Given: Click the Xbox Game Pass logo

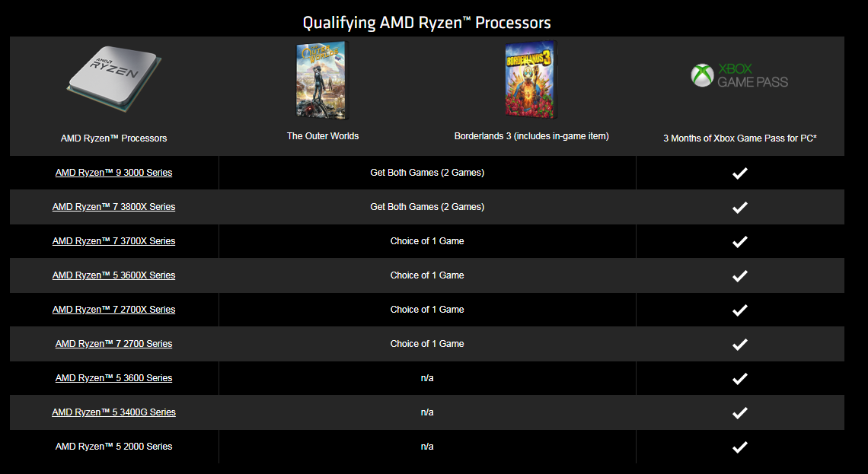Looking at the screenshot, I should coord(739,75).
